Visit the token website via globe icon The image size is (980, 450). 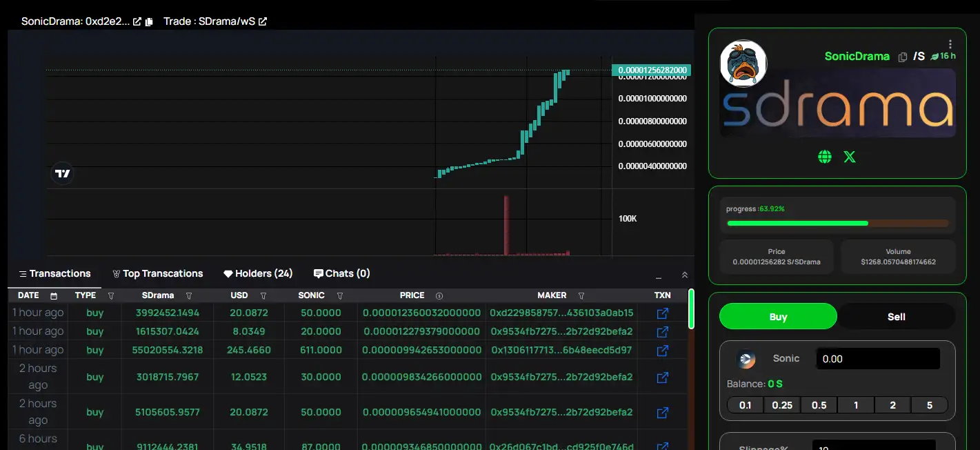(824, 157)
